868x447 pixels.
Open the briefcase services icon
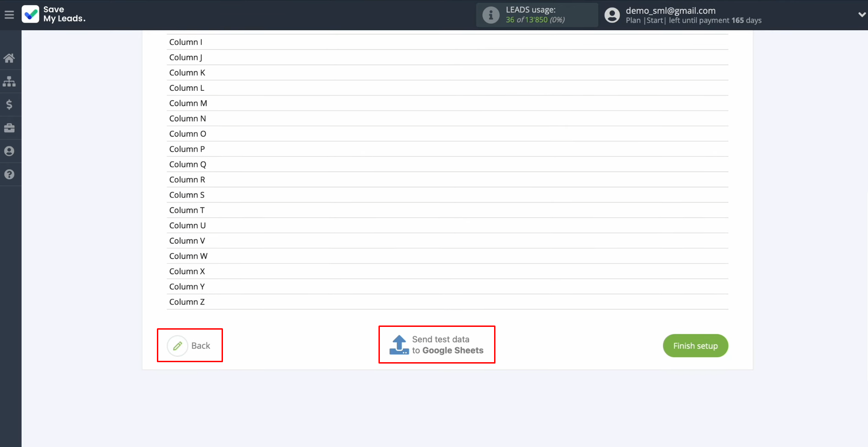coord(9,128)
